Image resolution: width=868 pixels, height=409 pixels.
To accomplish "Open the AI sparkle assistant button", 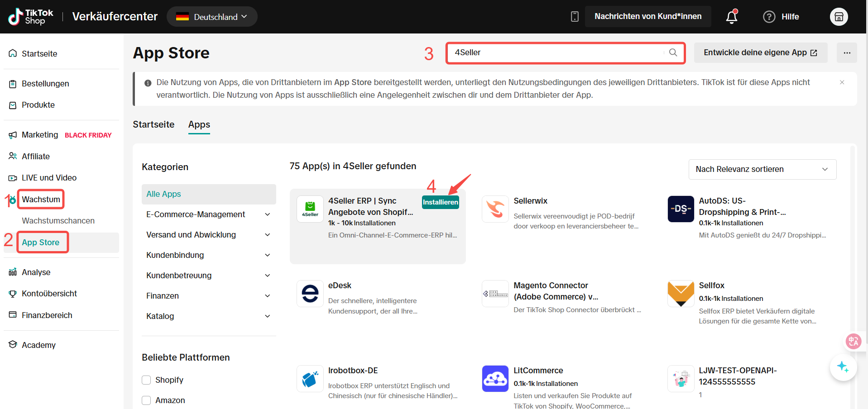I will [x=843, y=367].
